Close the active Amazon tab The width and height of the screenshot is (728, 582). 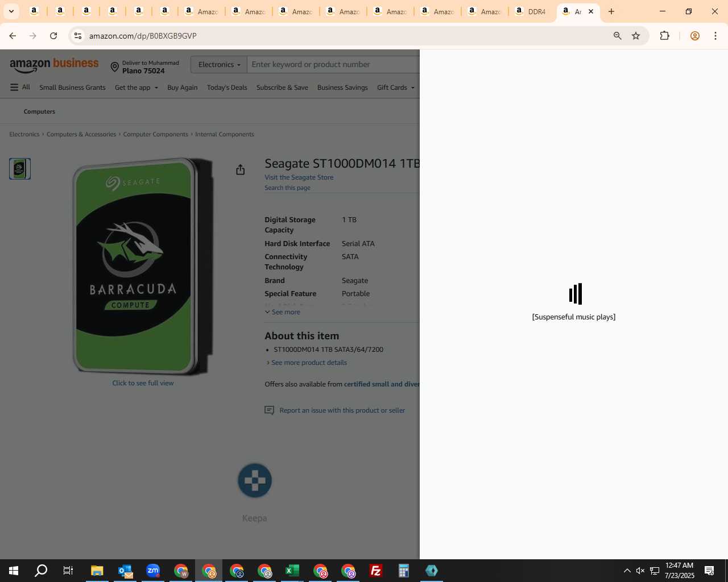pos(591,11)
